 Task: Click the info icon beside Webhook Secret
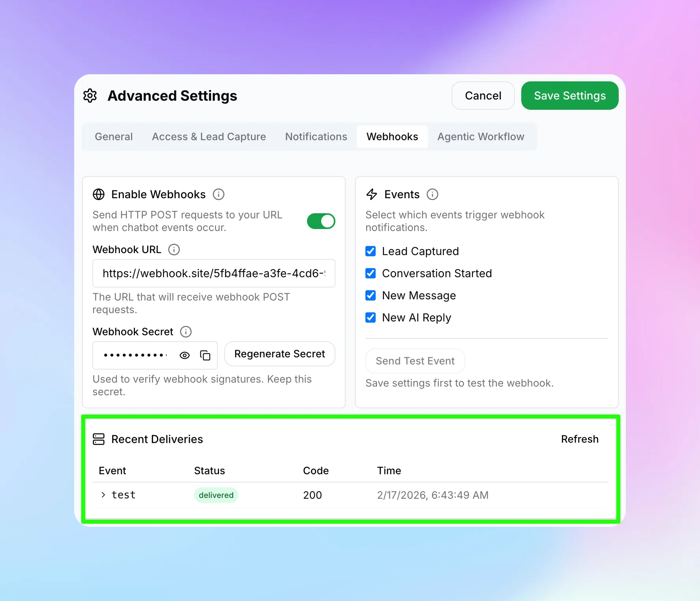pos(185,332)
